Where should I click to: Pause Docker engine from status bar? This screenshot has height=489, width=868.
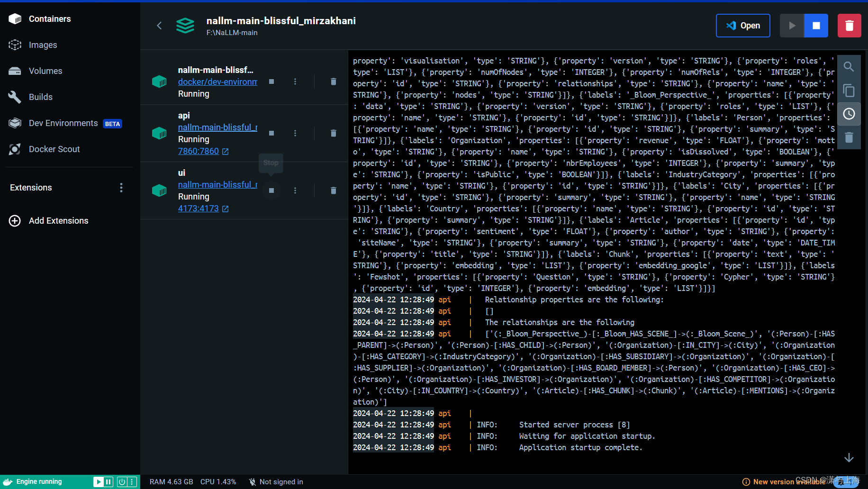pos(108,482)
